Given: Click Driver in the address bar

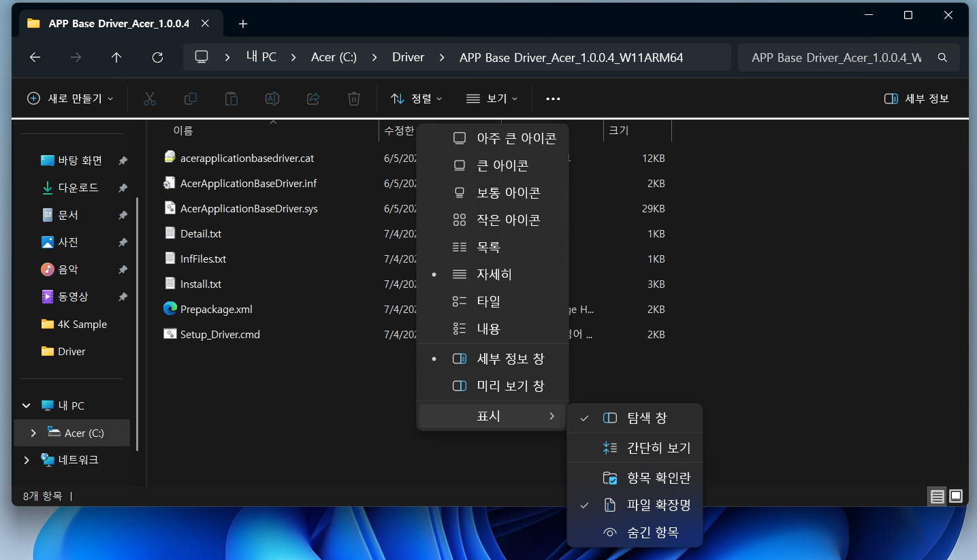Looking at the screenshot, I should pyautogui.click(x=409, y=58).
